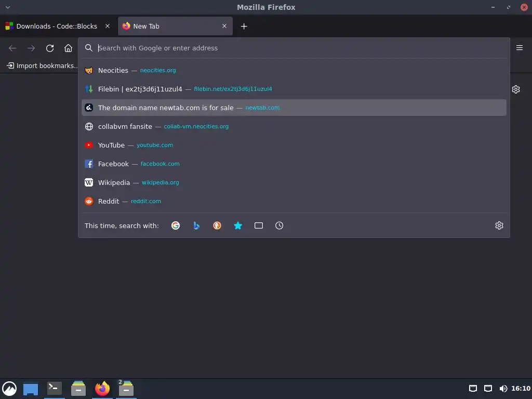Screen dimensions: 532x399
Task: Search this time in open Tabs icon
Action: 259,225
